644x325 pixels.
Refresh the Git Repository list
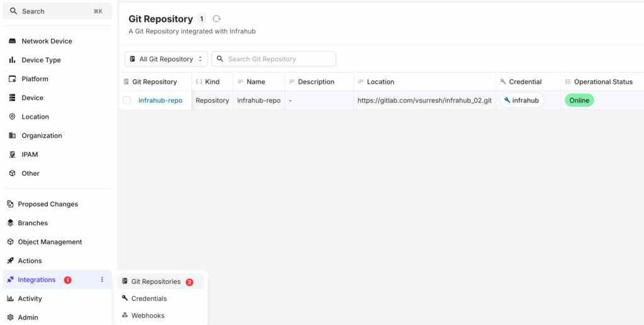click(216, 18)
